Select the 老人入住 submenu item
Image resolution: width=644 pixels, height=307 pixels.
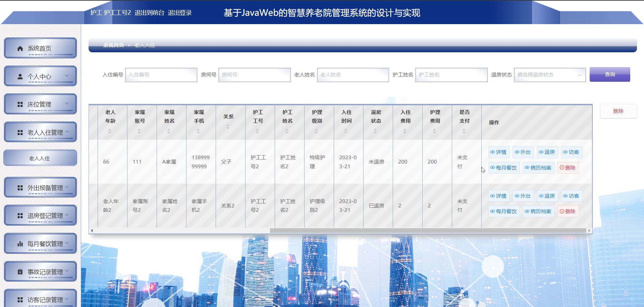click(x=40, y=158)
